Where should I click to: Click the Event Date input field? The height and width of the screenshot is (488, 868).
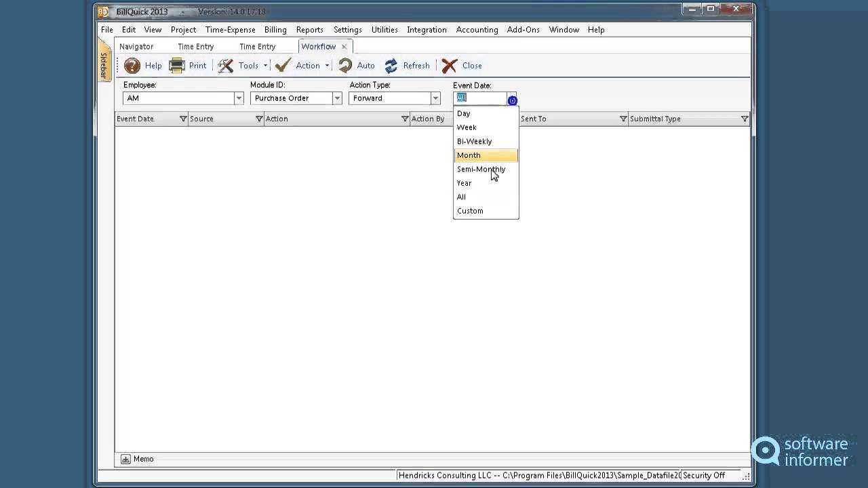pos(480,98)
